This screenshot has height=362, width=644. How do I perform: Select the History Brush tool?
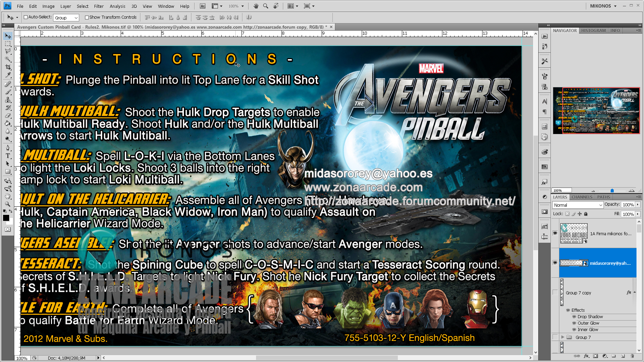8,107
